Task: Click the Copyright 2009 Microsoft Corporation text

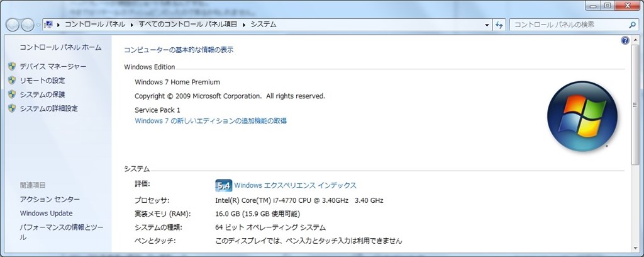Action: [x=230, y=96]
